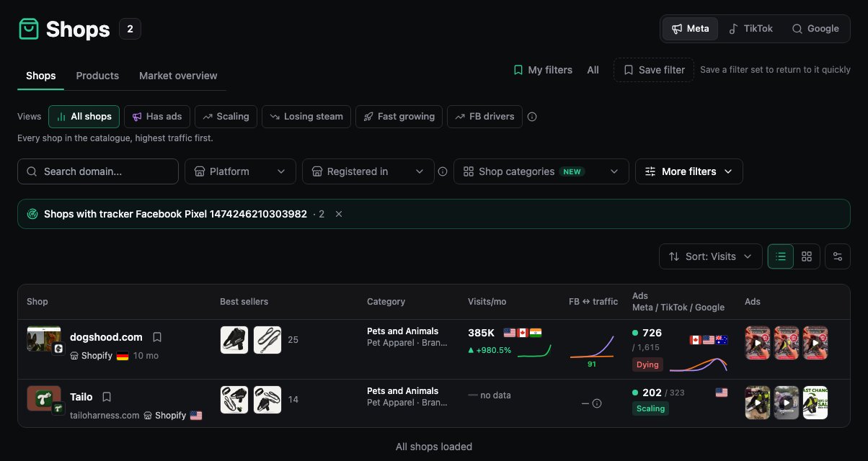Select the Shops tab
Viewport: 868px width, 461px height.
tap(40, 76)
